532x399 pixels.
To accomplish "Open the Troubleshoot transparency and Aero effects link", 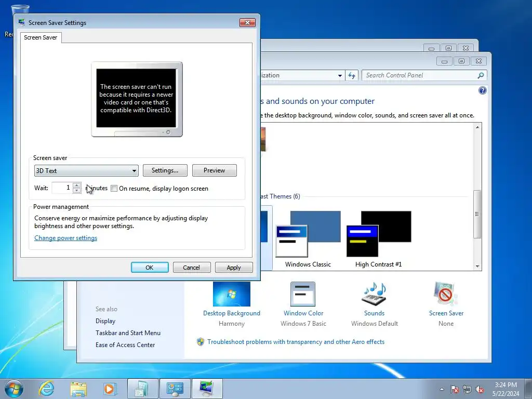I will [x=296, y=342].
